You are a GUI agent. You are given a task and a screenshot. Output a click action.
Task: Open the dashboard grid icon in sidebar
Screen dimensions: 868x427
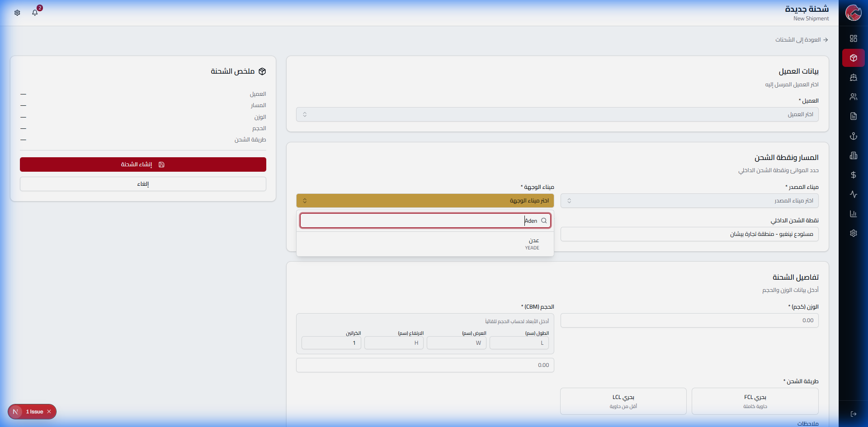click(x=853, y=38)
